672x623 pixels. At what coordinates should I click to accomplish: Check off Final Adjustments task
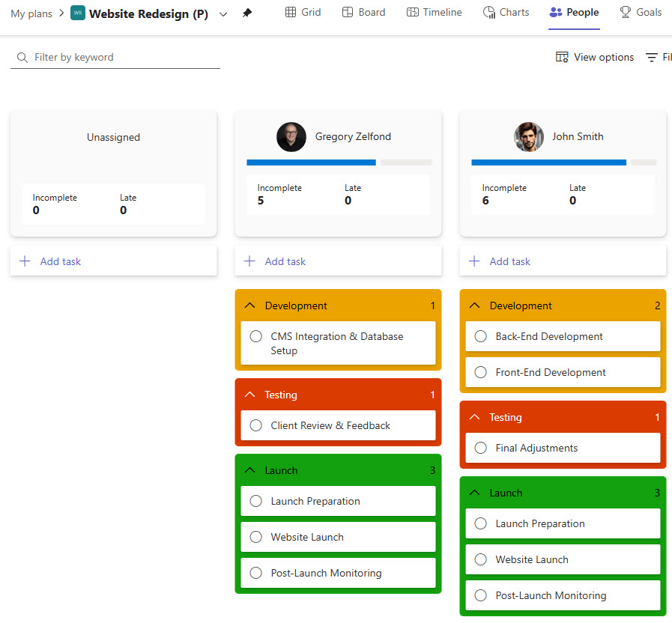pyautogui.click(x=481, y=449)
